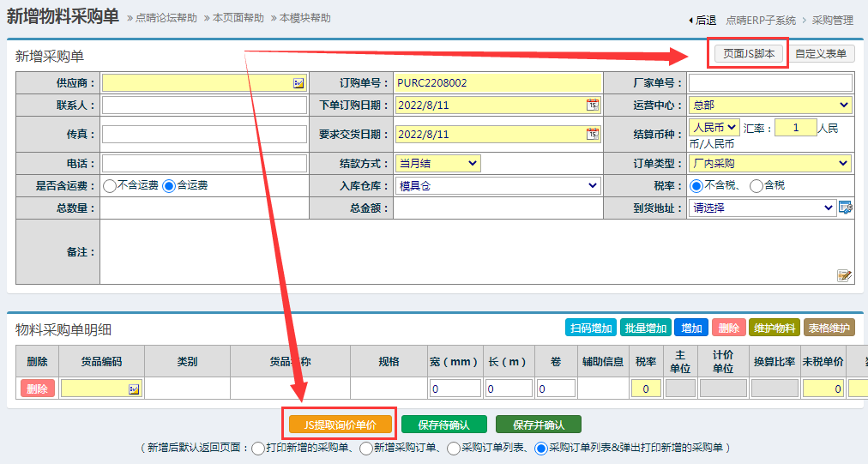868x464 pixels.
Task: Click the 备注 edit note icon
Action: (844, 275)
